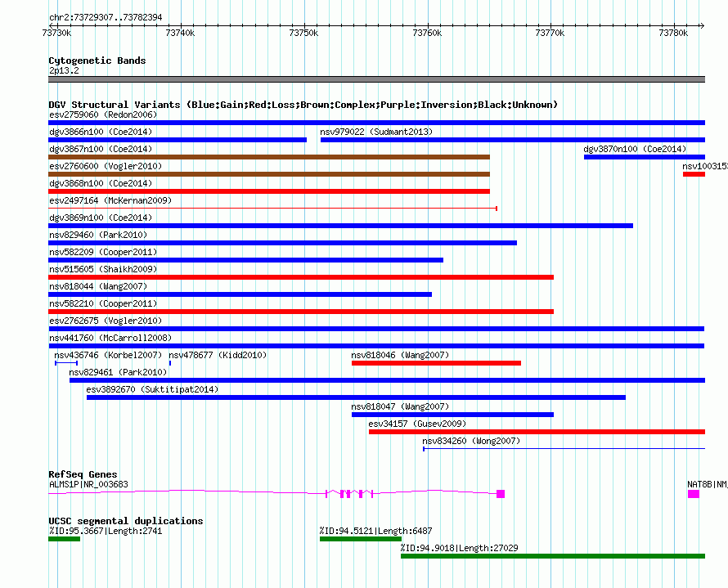Open variant esv34157 (Gusev2009)

(x=417, y=424)
